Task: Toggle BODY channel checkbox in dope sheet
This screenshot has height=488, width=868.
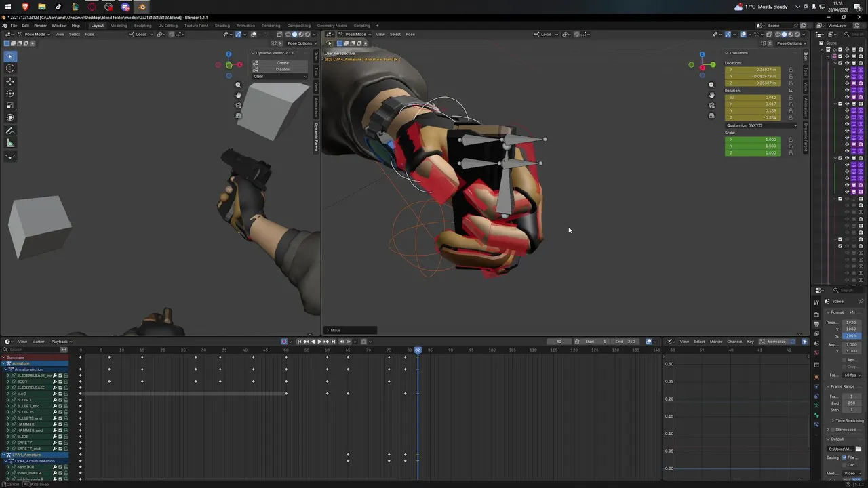Action: click(60, 382)
